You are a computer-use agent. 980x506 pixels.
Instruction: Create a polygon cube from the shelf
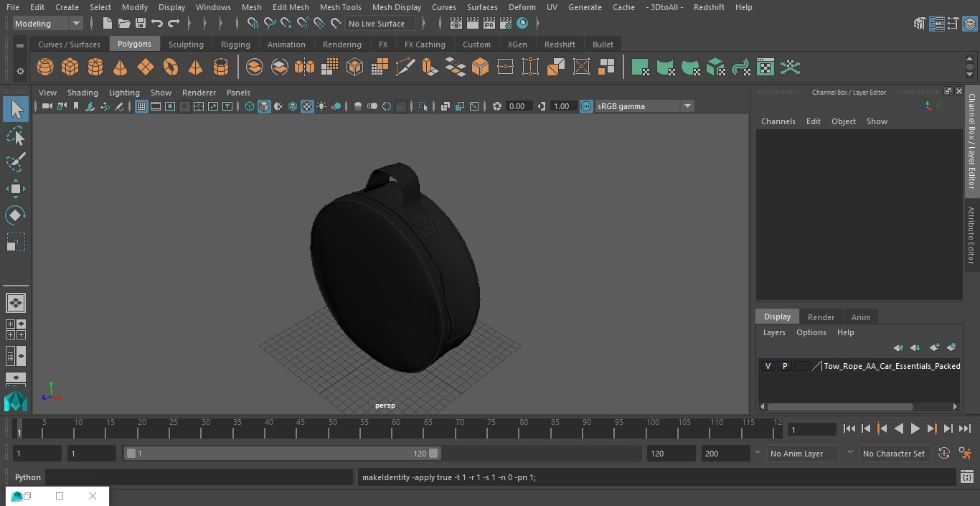pos(70,67)
